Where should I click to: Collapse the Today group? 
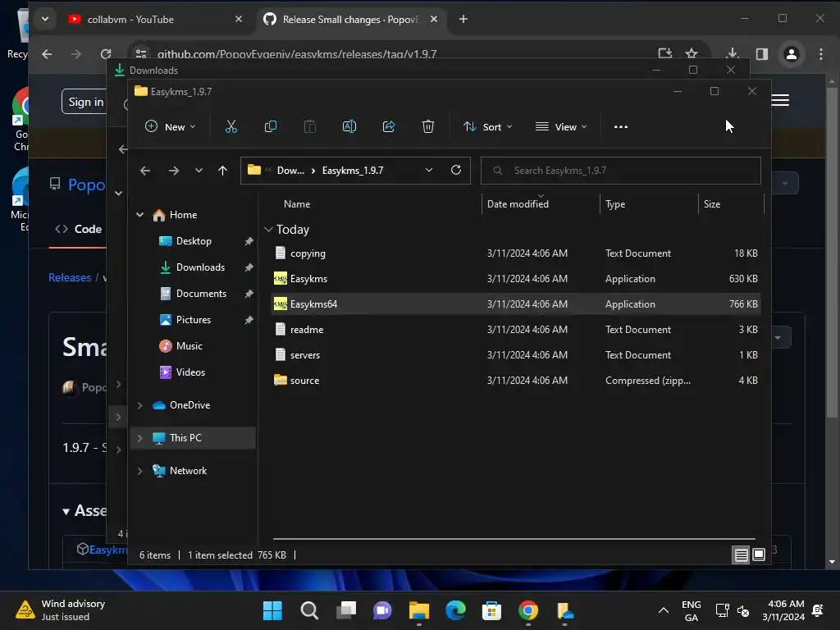268,230
